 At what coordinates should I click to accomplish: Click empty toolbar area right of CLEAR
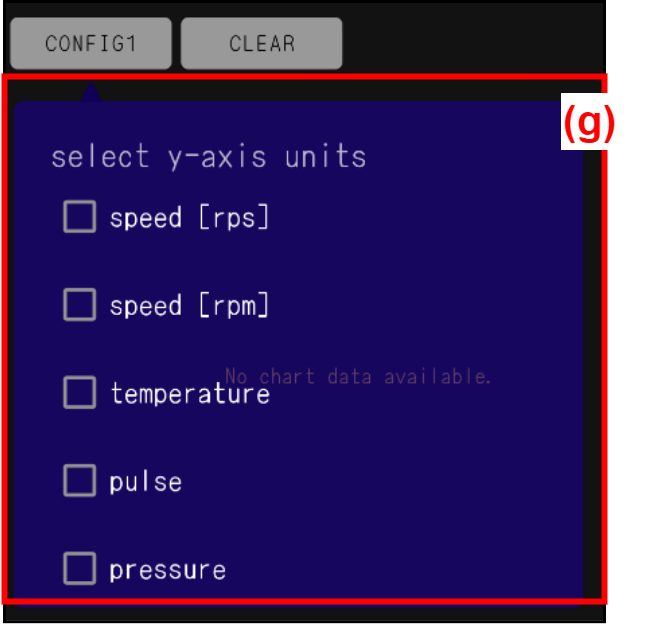[470, 44]
